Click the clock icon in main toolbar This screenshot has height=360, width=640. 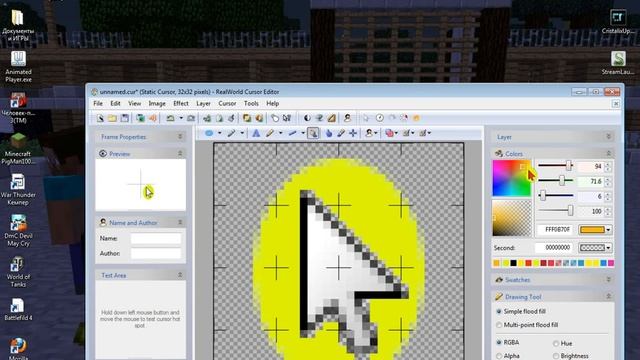[380, 118]
